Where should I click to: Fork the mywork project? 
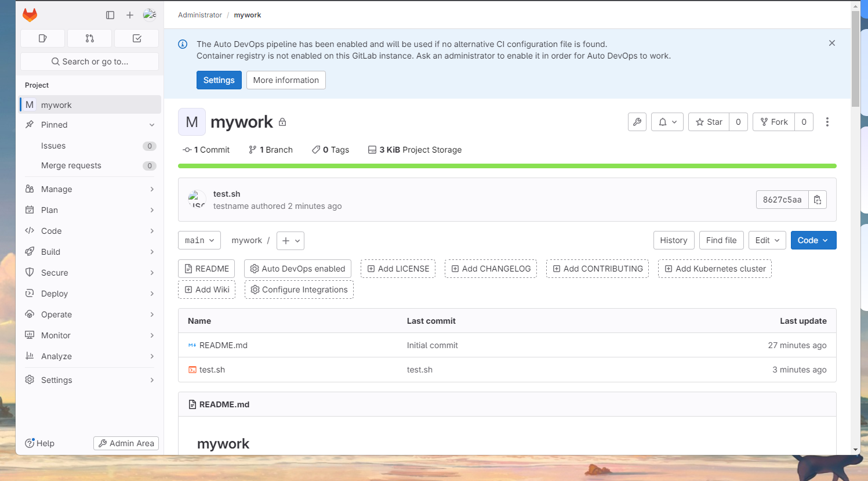773,122
